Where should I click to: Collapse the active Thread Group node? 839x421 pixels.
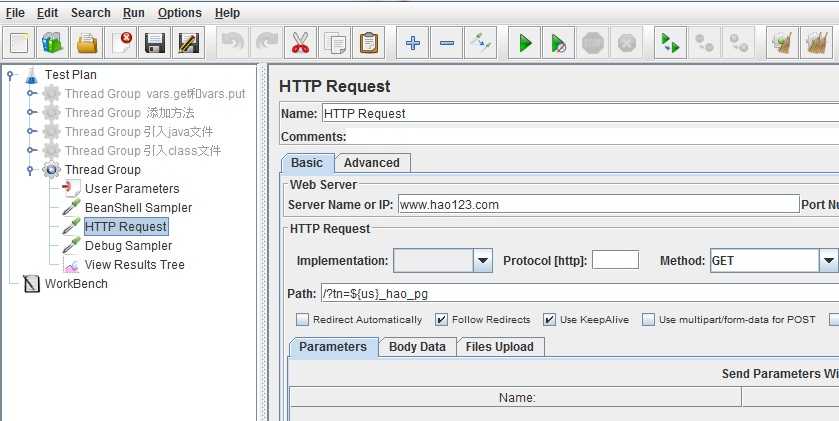point(32,170)
